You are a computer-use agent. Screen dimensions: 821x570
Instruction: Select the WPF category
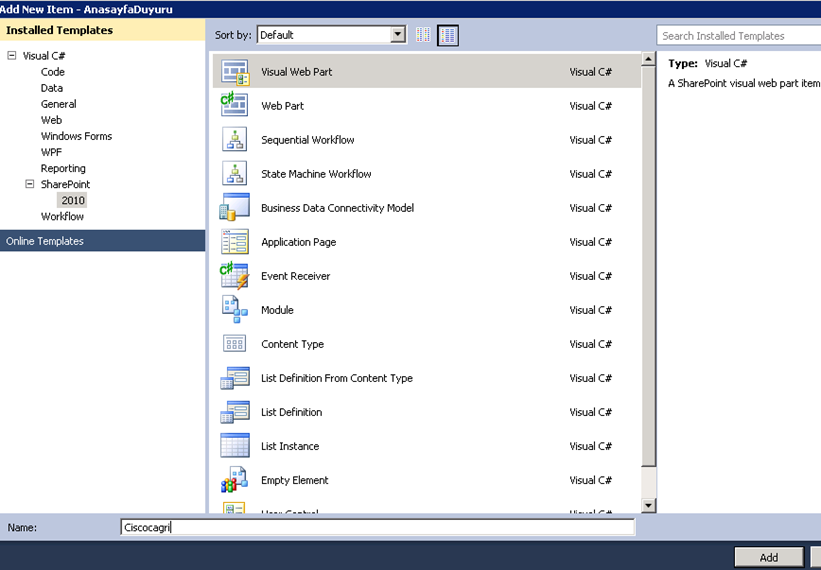point(51,152)
